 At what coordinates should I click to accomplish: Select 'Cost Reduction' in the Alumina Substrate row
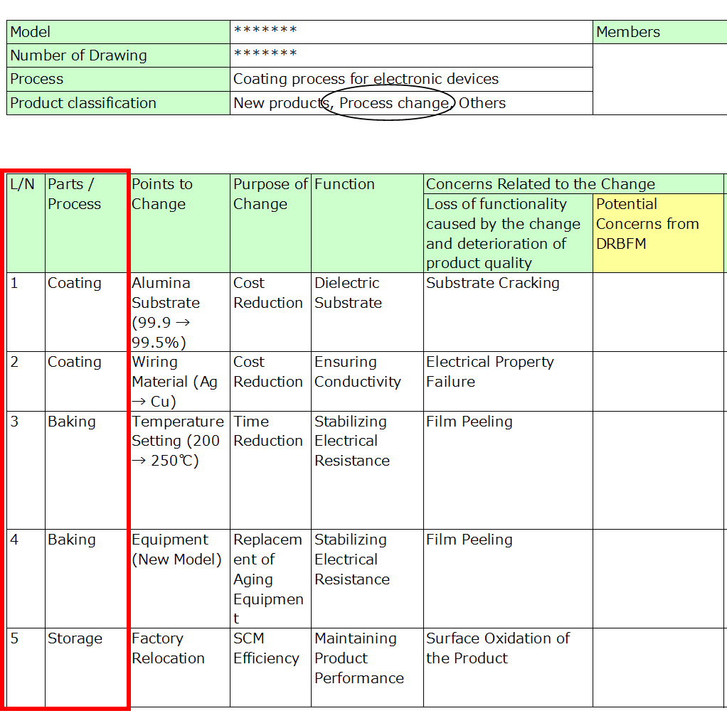pyautogui.click(x=270, y=312)
